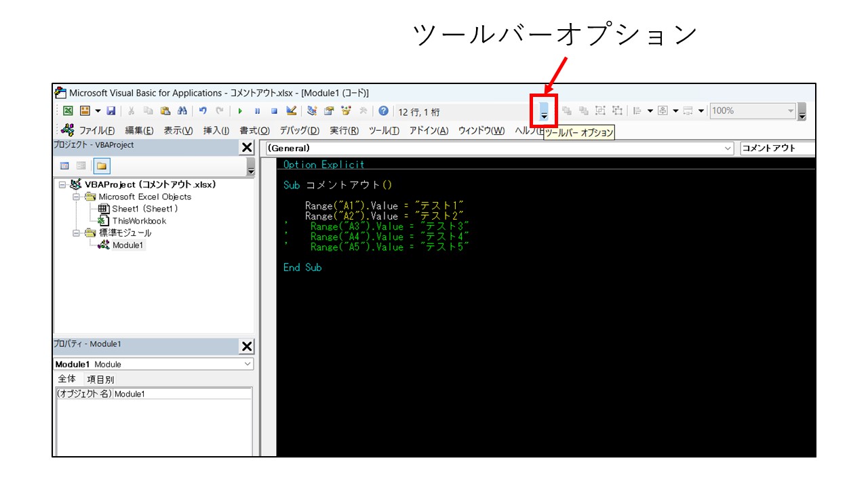Switch to the 全体 tab
This screenshot has width=868, height=488.
click(67, 379)
